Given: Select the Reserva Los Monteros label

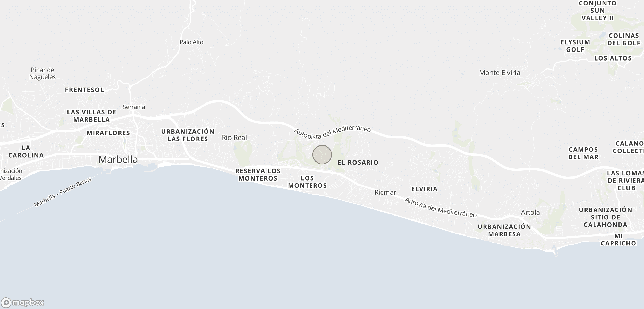Looking at the screenshot, I should pyautogui.click(x=258, y=175).
